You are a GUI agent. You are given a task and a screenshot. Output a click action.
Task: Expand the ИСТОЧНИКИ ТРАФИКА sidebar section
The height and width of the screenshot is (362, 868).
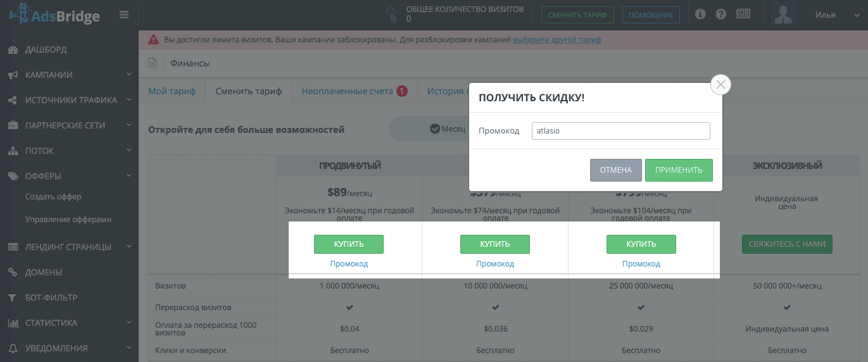[x=70, y=100]
